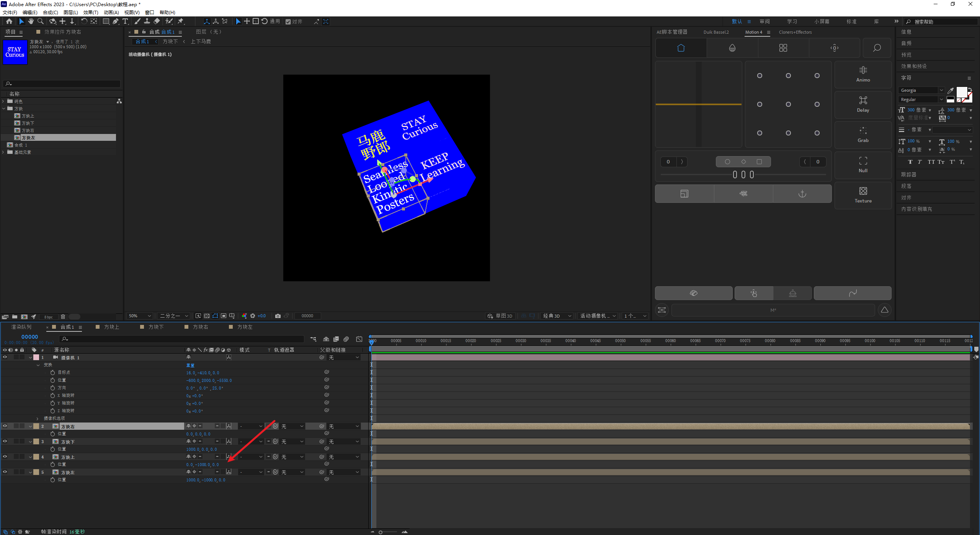Select the Puppet Pin tool
The height and width of the screenshot is (535, 980).
pyautogui.click(x=181, y=21)
